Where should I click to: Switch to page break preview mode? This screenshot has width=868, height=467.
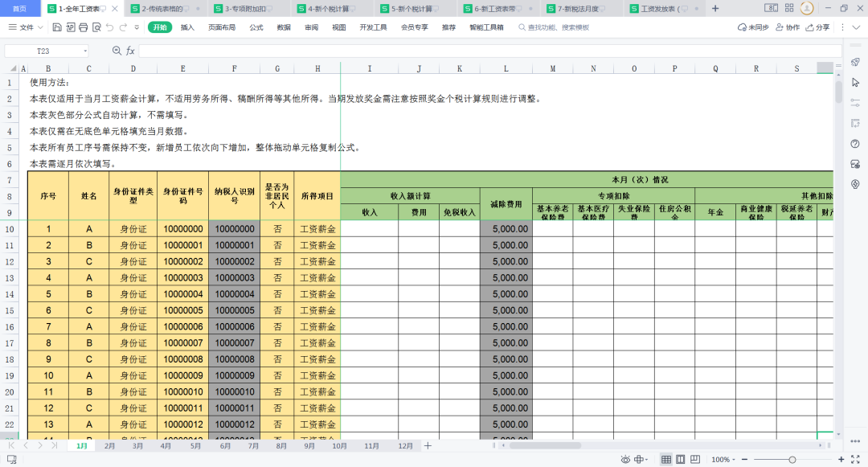point(681,459)
